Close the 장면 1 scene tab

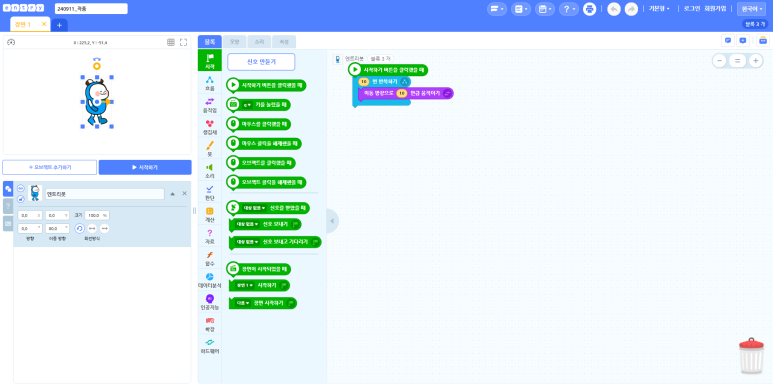pos(44,24)
